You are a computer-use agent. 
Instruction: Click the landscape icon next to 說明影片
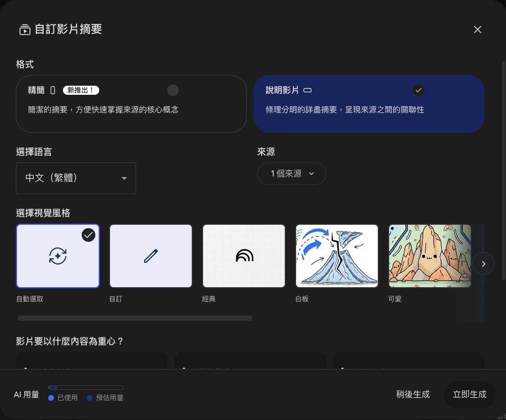(x=307, y=90)
